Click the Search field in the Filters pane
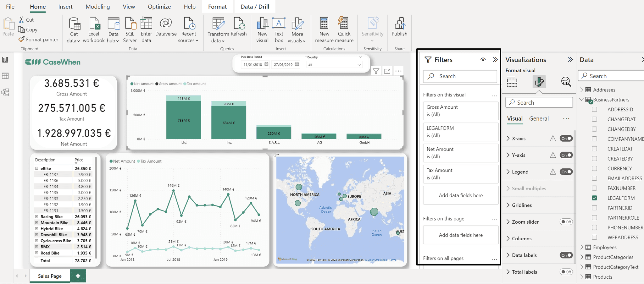The height and width of the screenshot is (284, 644). [460, 76]
